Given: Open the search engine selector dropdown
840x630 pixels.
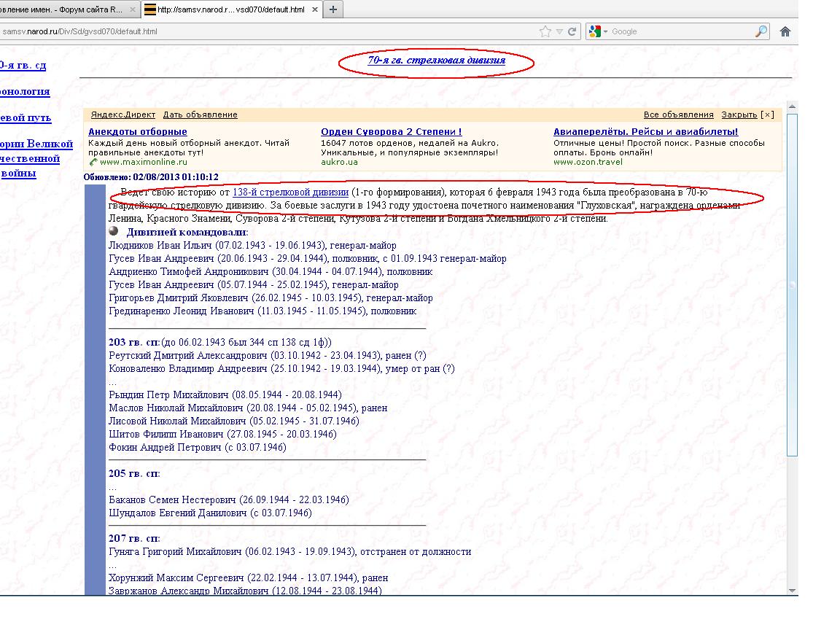Looking at the screenshot, I should [598, 31].
